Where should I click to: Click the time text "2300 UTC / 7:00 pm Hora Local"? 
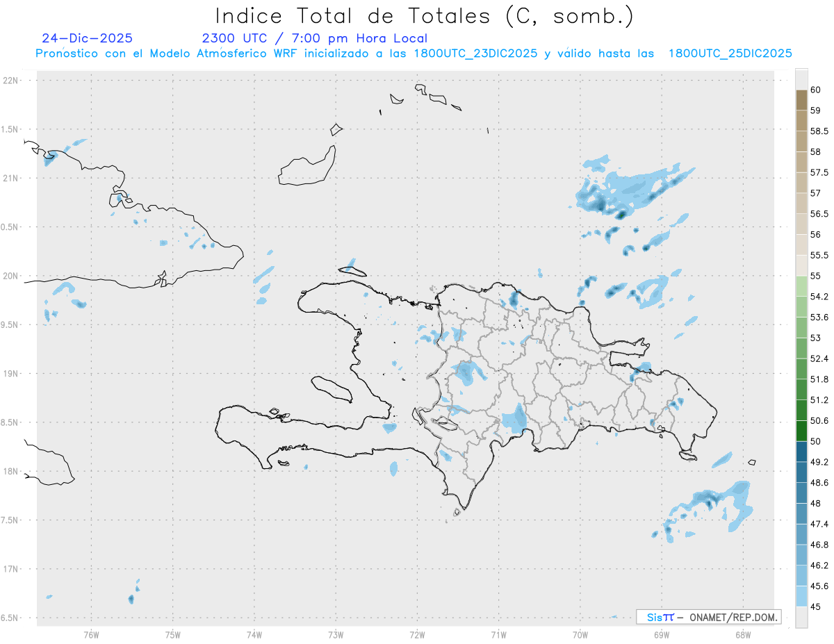point(314,38)
